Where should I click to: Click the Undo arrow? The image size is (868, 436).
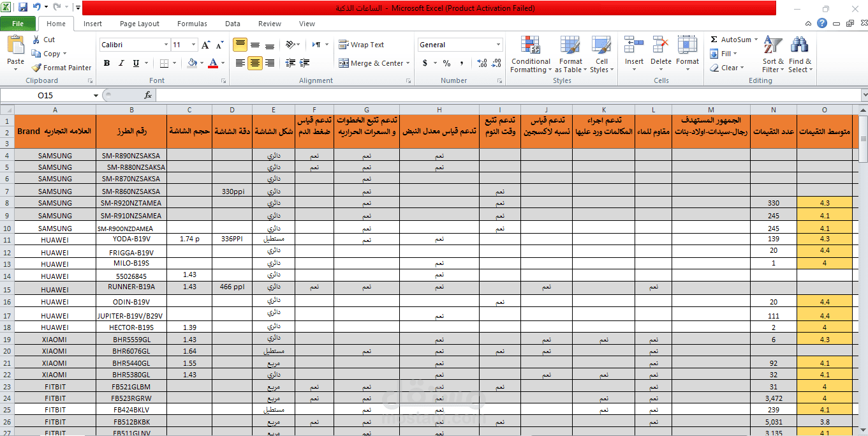pyautogui.click(x=37, y=8)
